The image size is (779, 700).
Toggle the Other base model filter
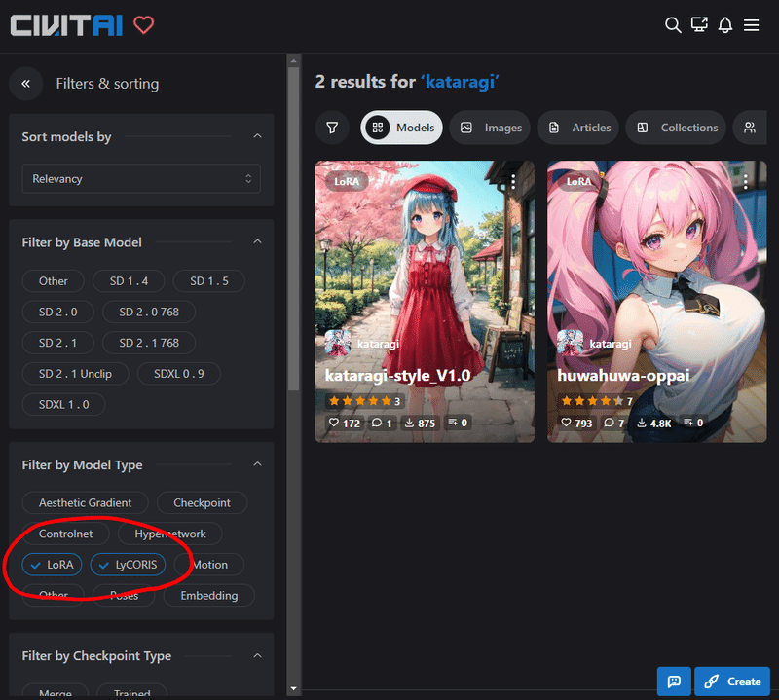tap(54, 281)
